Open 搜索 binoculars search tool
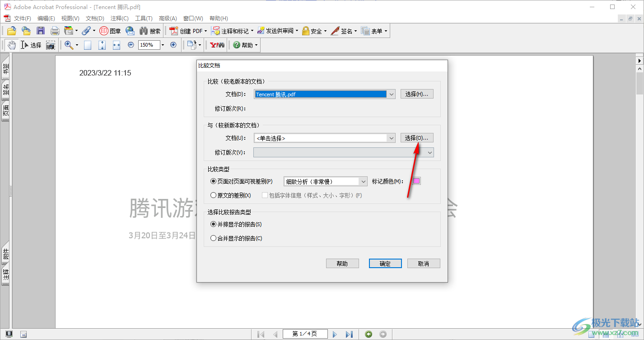 (x=150, y=31)
